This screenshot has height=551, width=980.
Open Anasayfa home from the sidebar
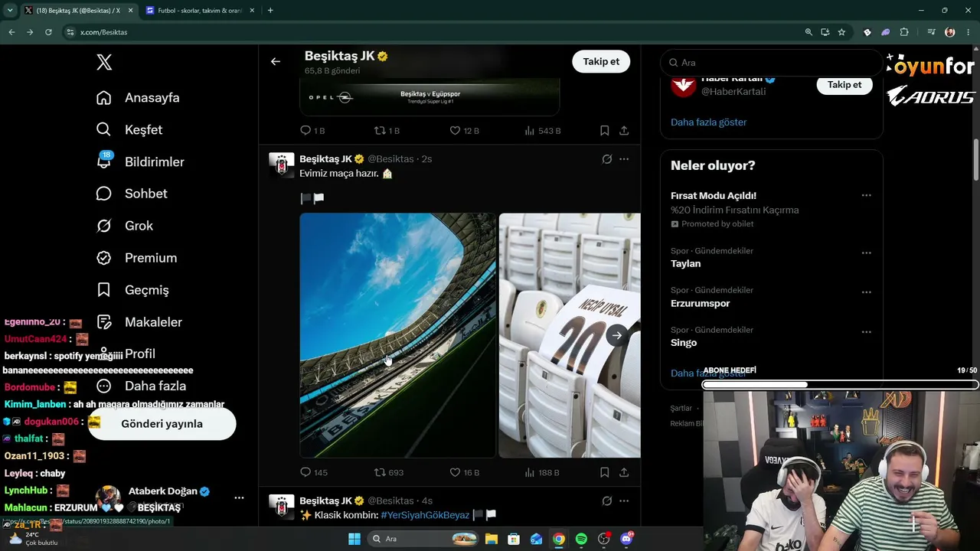click(138, 98)
